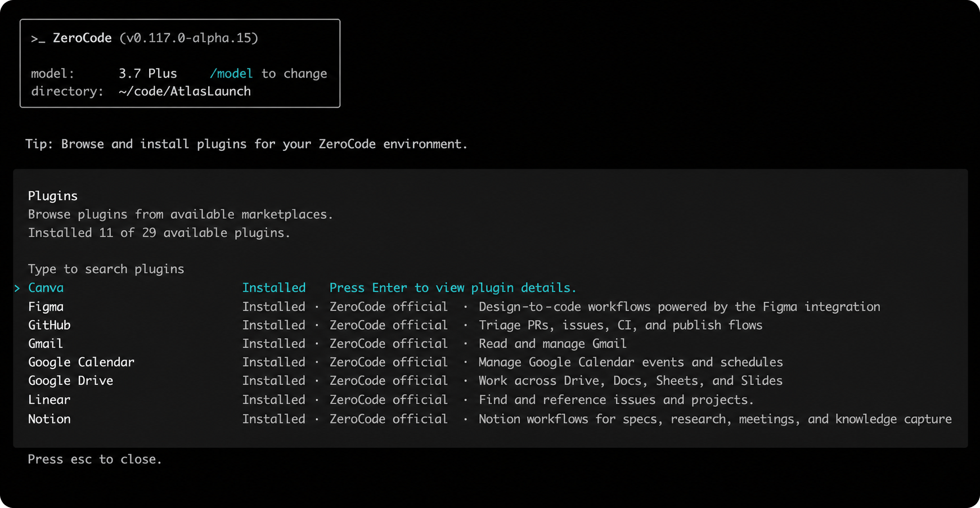Click the 'Press esc to close.' hint
The image size is (980, 508).
pos(95,460)
